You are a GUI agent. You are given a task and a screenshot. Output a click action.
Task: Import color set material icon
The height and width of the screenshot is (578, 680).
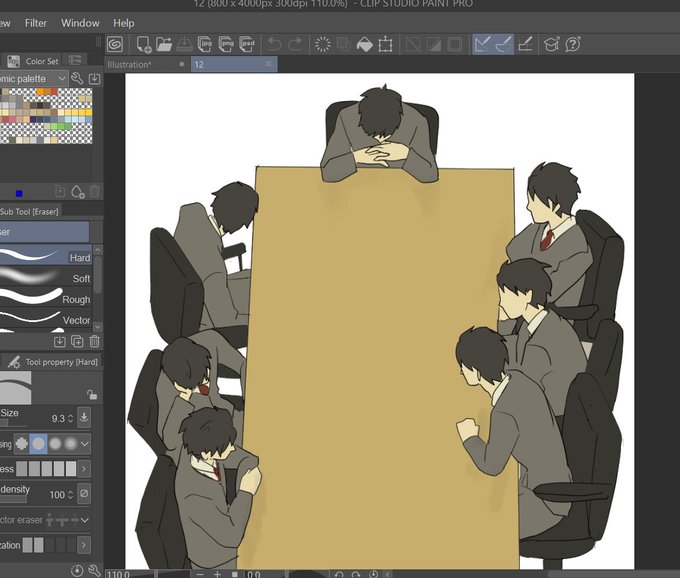click(x=94, y=78)
